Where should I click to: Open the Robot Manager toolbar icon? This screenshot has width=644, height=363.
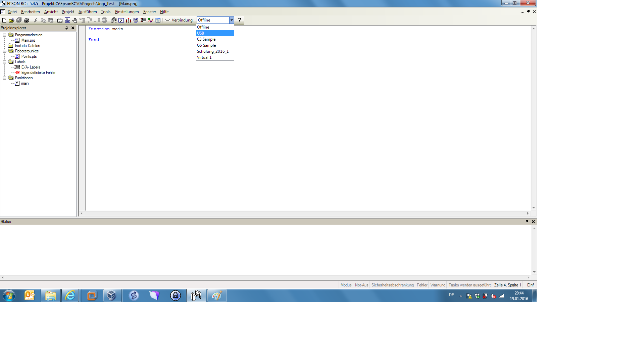[114, 20]
